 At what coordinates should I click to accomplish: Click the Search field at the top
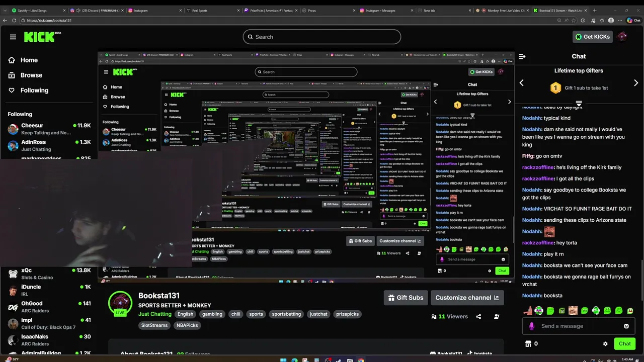pos(322,37)
